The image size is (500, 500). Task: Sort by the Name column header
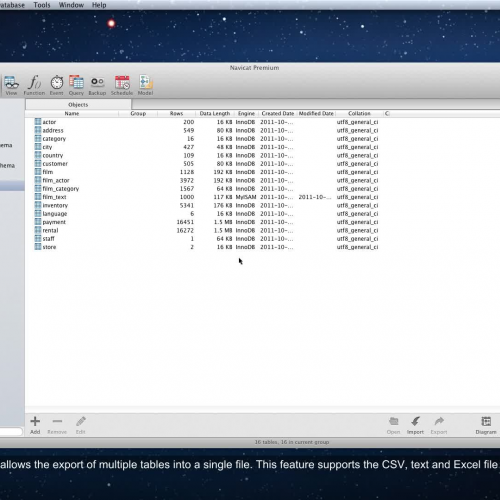(72, 113)
